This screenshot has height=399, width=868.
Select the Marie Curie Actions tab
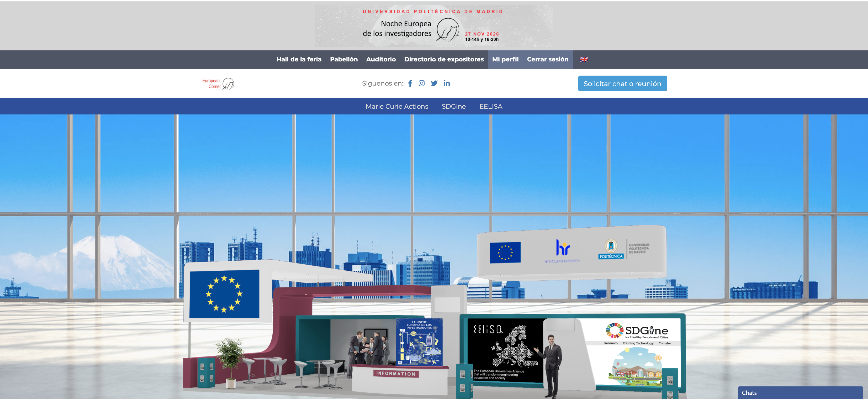click(x=396, y=107)
